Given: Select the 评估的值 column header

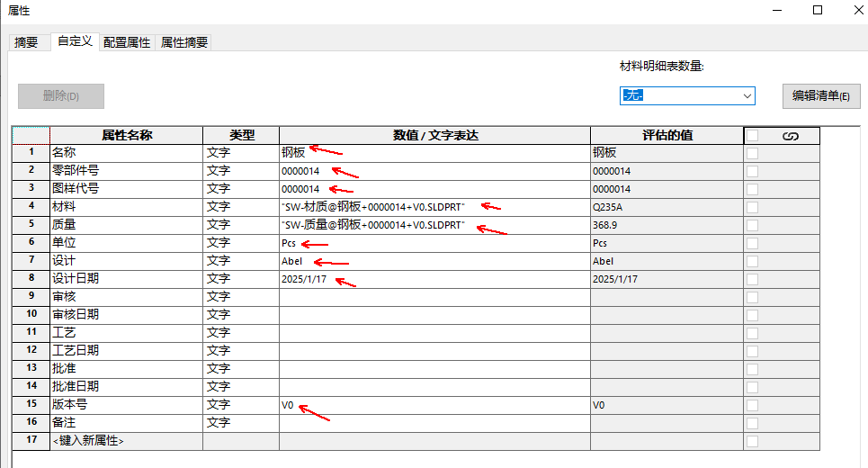Looking at the screenshot, I should coord(667,135).
